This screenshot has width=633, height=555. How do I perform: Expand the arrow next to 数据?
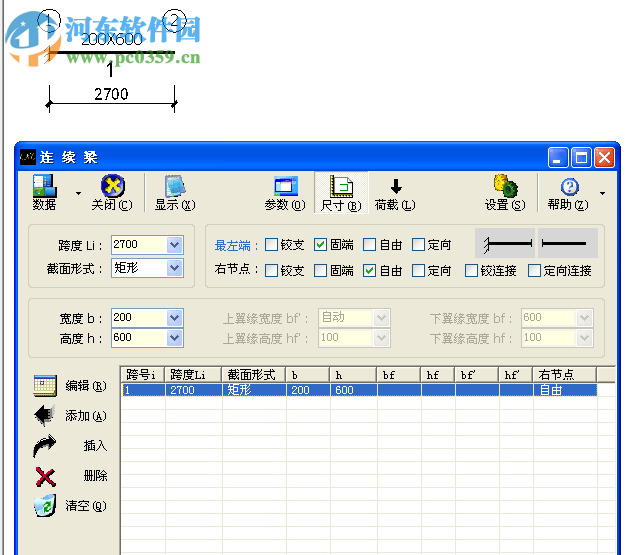coord(78,193)
